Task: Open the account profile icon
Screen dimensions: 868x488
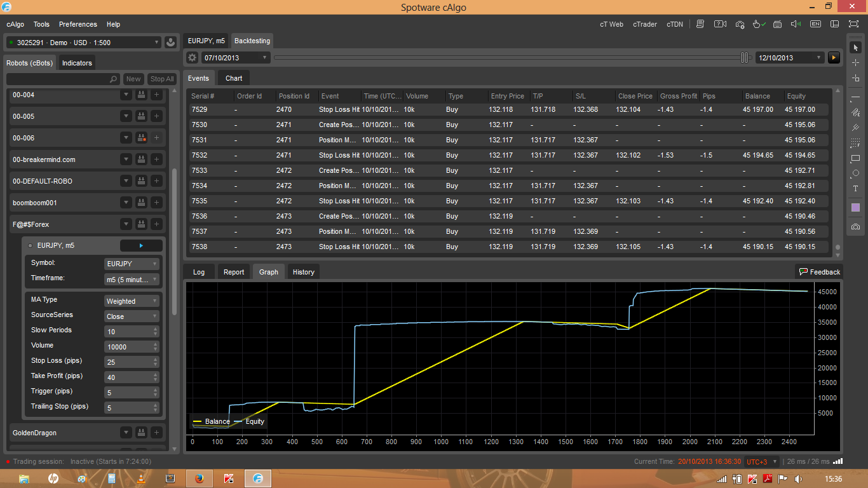Action: point(170,43)
